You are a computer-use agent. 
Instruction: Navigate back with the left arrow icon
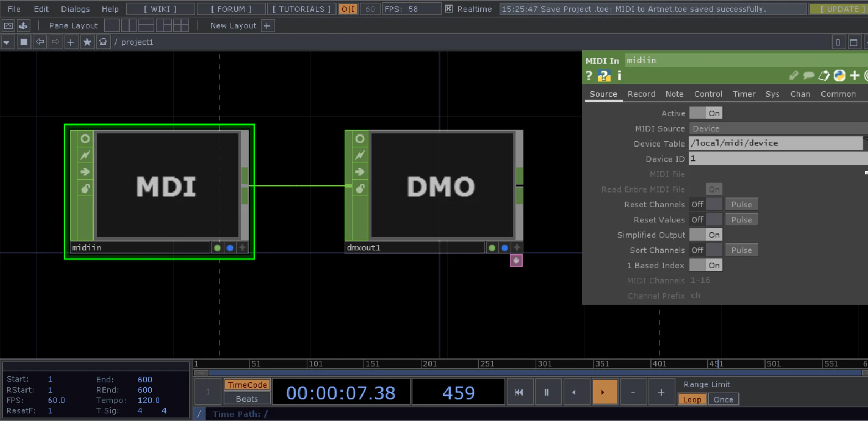coord(39,42)
